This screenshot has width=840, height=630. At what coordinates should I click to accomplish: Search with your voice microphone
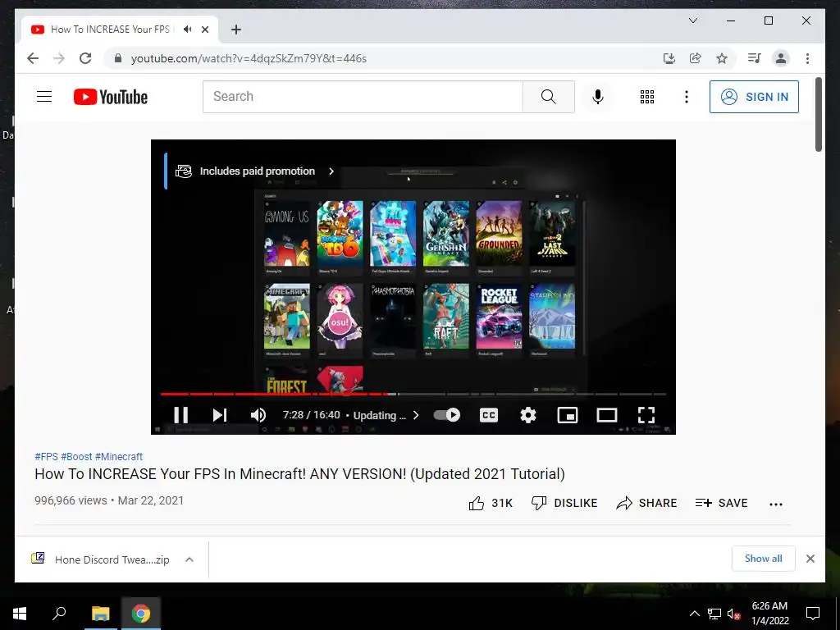point(598,97)
